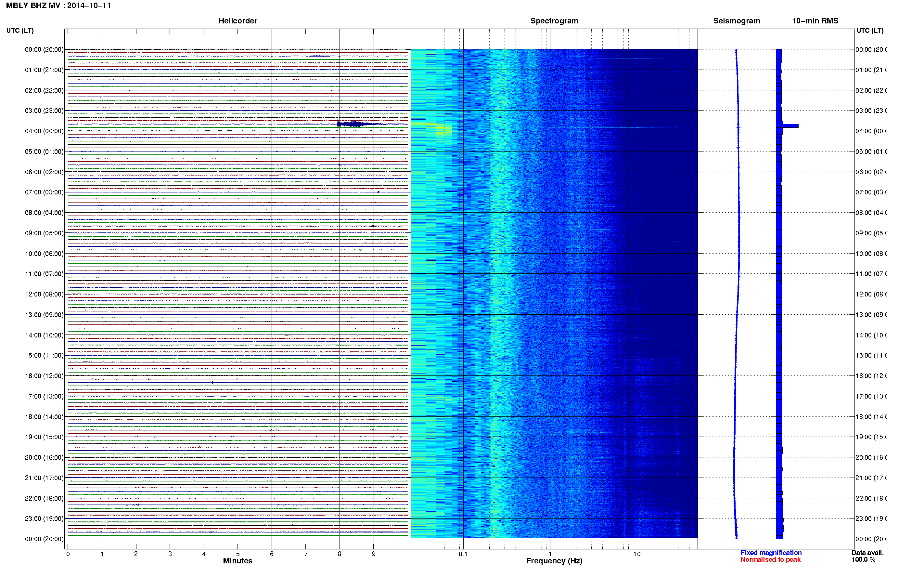Image resolution: width=924 pixels, height=578 pixels.
Task: Select the Helicorder panel heading
Action: click(x=237, y=21)
